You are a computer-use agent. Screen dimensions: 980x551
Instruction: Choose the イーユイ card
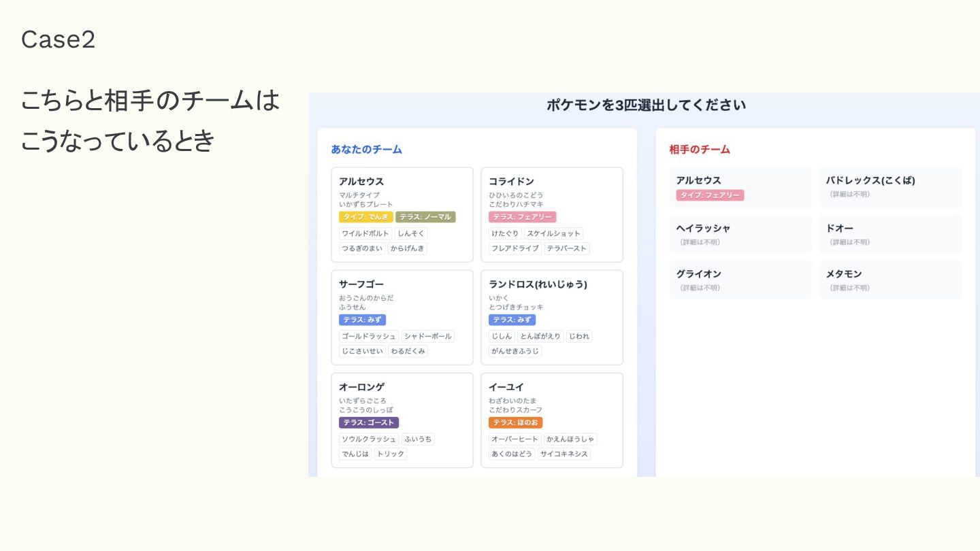pyautogui.click(x=552, y=420)
